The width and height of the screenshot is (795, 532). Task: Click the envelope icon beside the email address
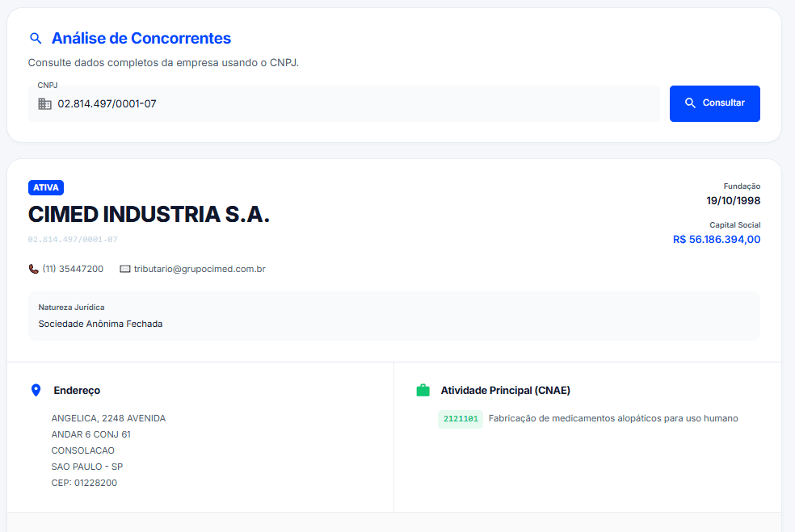click(125, 269)
